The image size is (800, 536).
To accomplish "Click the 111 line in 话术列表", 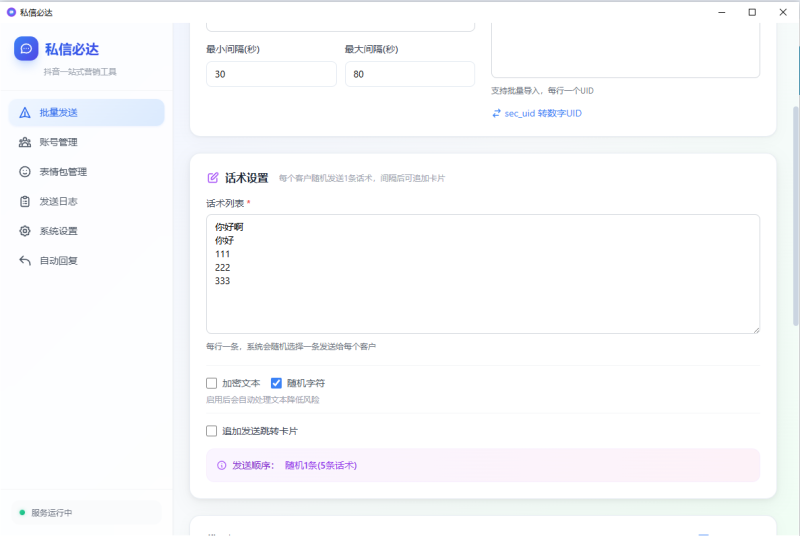I will [222, 254].
